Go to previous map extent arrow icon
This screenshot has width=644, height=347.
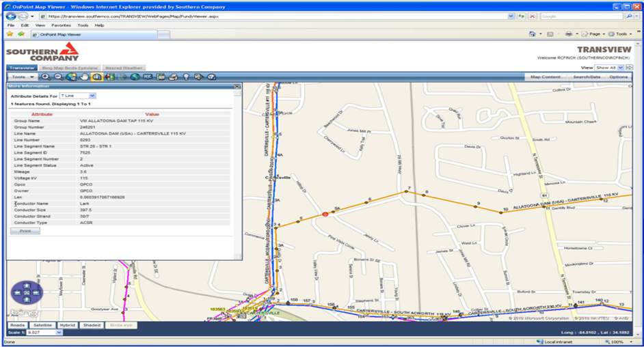(109, 77)
